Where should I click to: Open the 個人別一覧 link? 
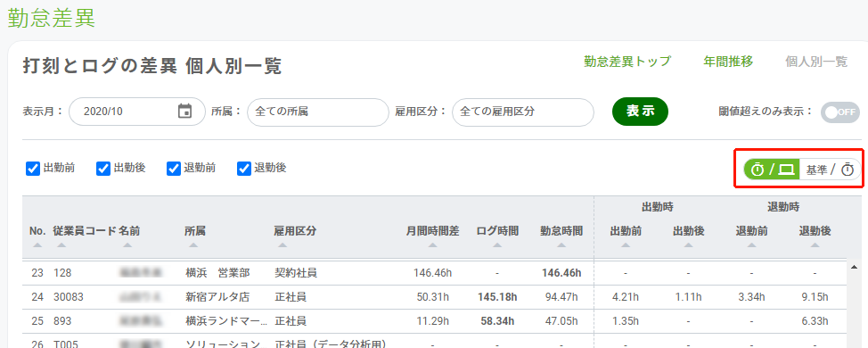pyautogui.click(x=816, y=62)
